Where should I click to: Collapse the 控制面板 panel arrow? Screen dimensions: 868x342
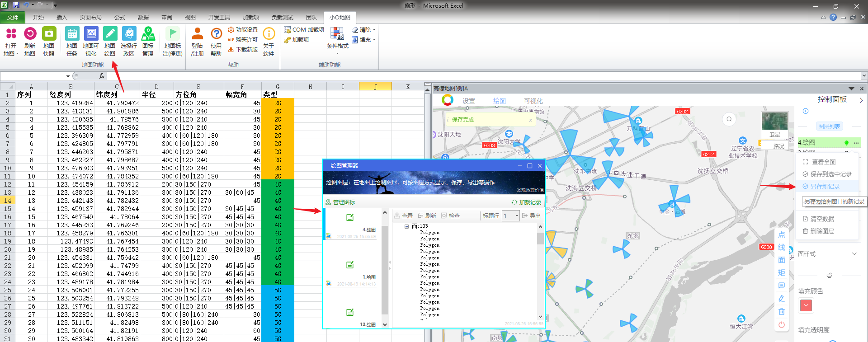[861, 100]
